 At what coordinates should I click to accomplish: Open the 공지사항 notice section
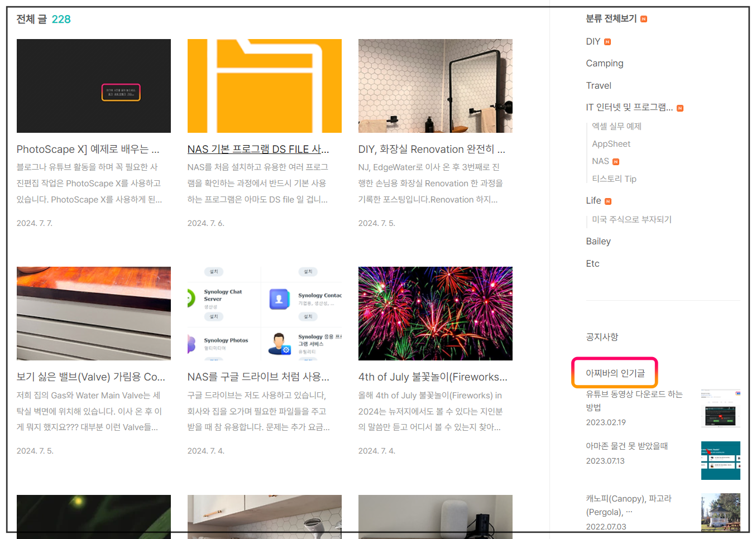pos(602,336)
